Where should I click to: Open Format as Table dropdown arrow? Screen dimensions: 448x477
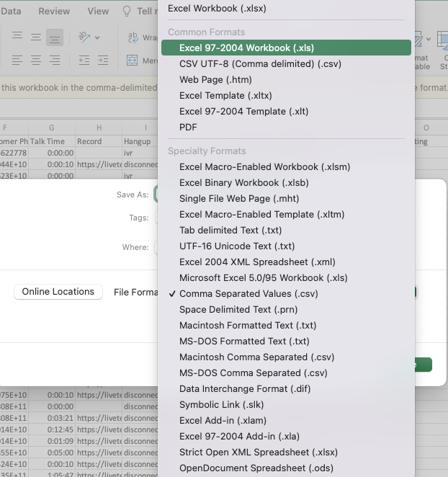tap(429, 39)
